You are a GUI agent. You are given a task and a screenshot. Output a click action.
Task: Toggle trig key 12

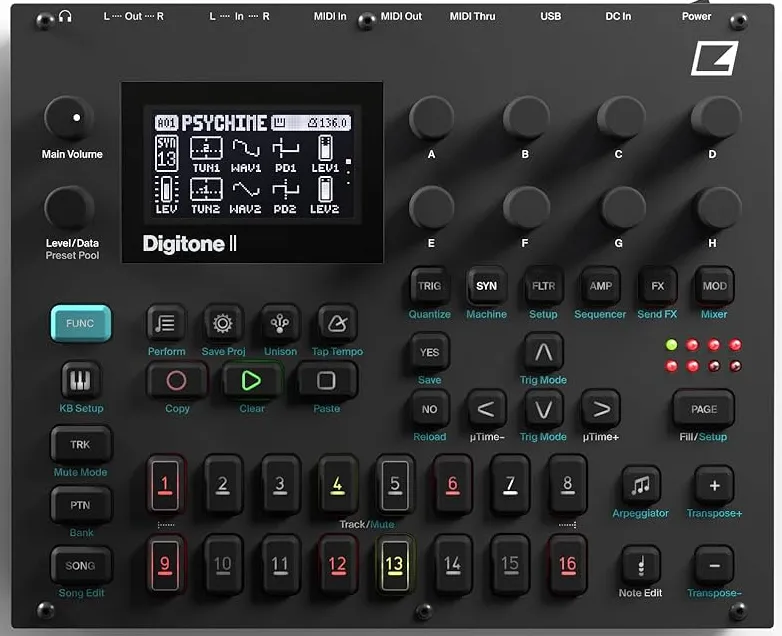click(x=337, y=565)
